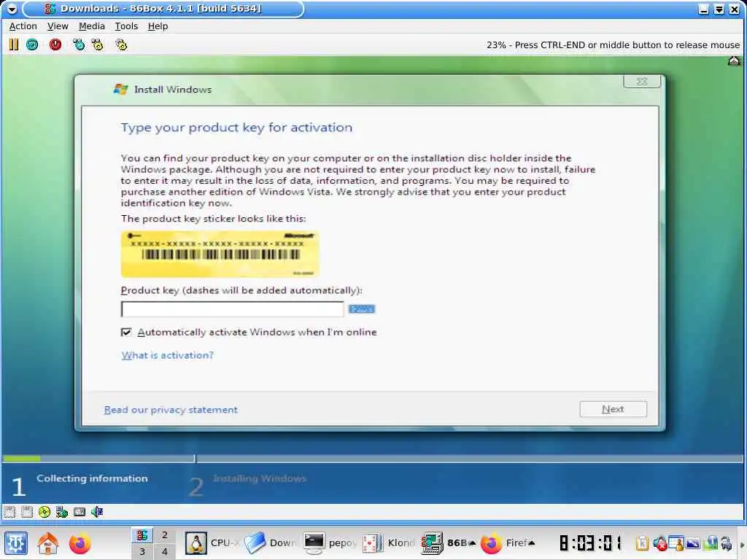The image size is (747, 560).
Task: Click the Next button
Action: [613, 409]
